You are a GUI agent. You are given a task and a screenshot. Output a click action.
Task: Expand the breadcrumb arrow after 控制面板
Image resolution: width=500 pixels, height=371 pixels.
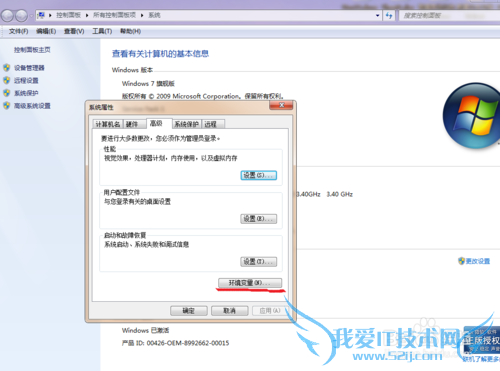tap(87, 15)
